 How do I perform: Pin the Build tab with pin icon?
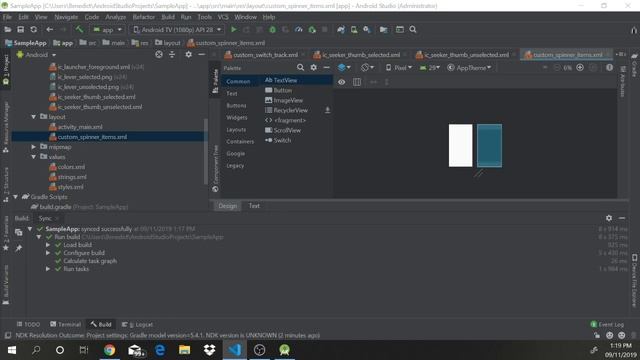coord(18,248)
